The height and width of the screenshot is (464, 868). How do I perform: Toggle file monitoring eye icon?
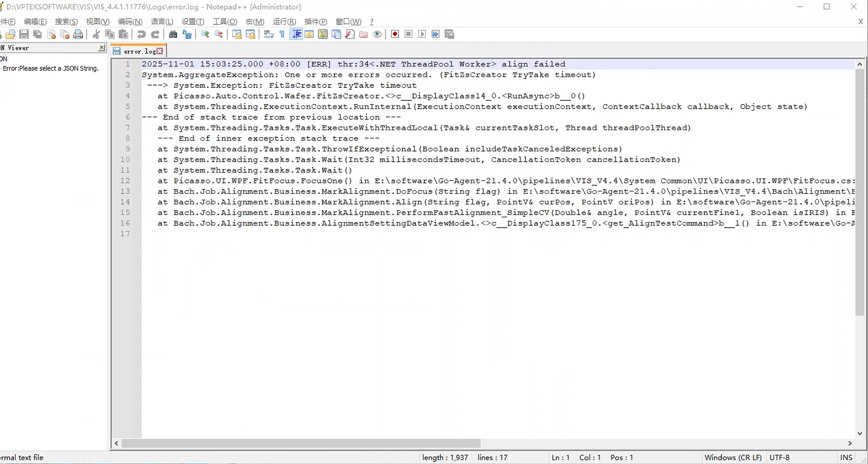377,34
